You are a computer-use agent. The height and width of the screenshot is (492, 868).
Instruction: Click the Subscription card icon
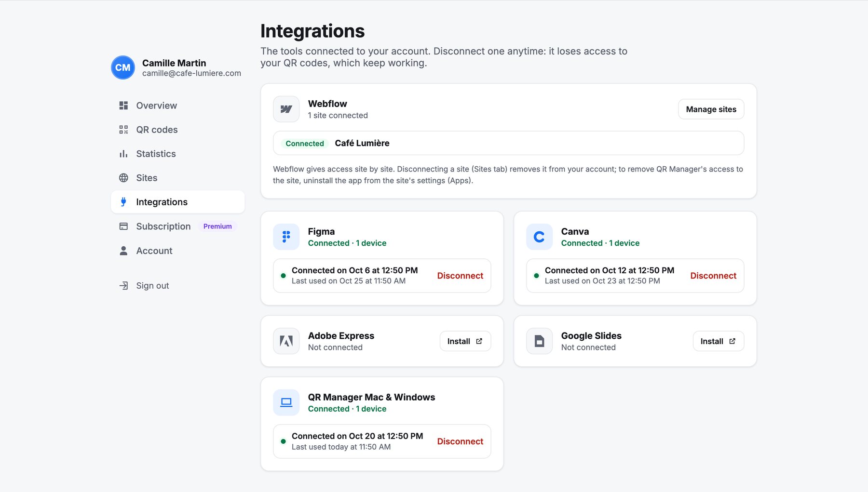(x=123, y=226)
